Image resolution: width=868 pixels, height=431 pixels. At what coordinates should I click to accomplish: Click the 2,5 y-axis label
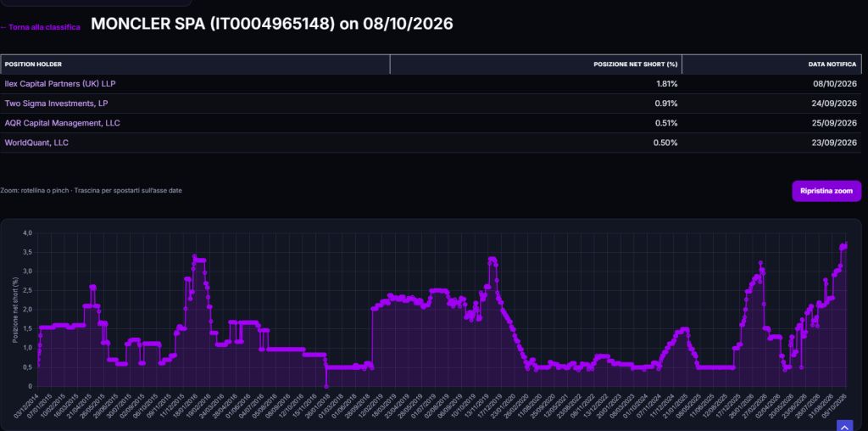coord(27,290)
